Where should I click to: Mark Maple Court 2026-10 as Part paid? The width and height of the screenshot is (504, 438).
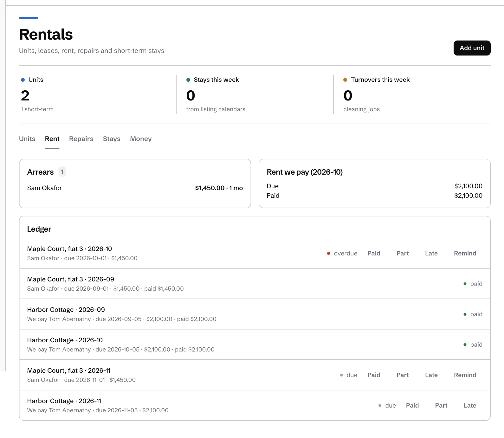[x=403, y=253]
